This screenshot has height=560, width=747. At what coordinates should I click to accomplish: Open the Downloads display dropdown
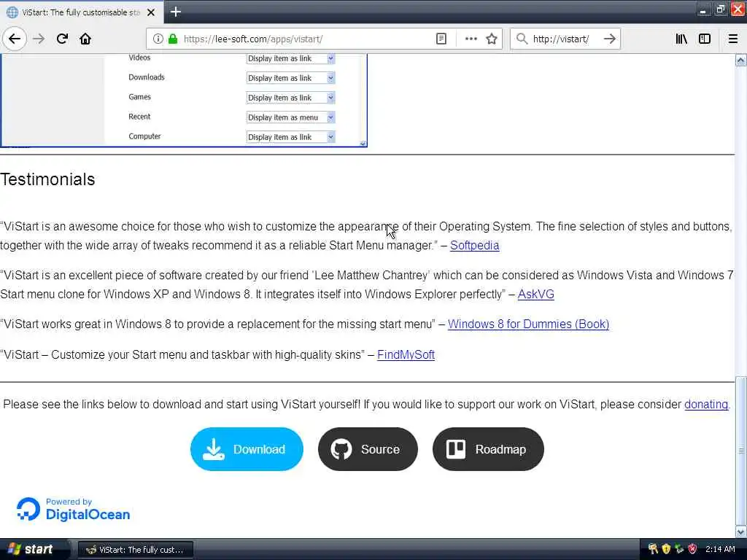[x=290, y=78]
